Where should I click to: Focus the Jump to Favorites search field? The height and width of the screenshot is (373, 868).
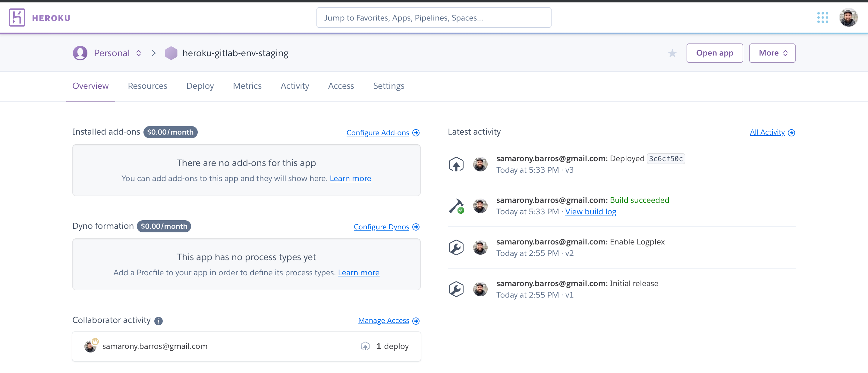click(x=433, y=18)
